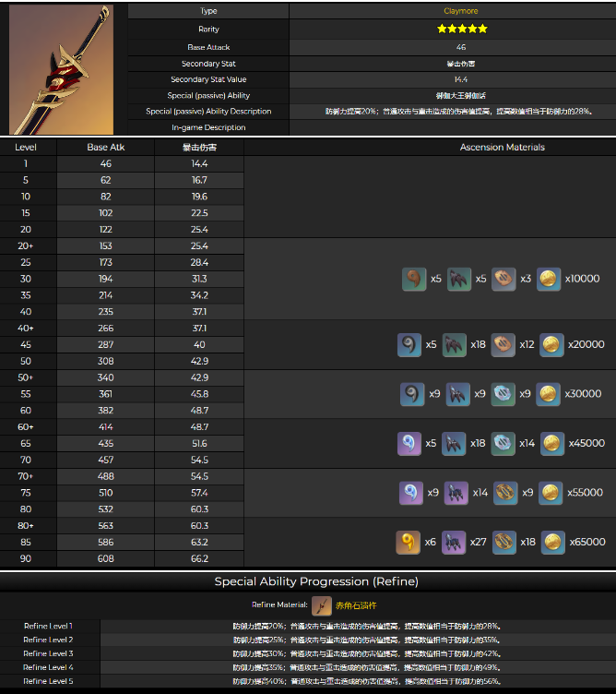Select the Mora coin beside x20000
Screen dimensions: 616x694
[x=551, y=344]
